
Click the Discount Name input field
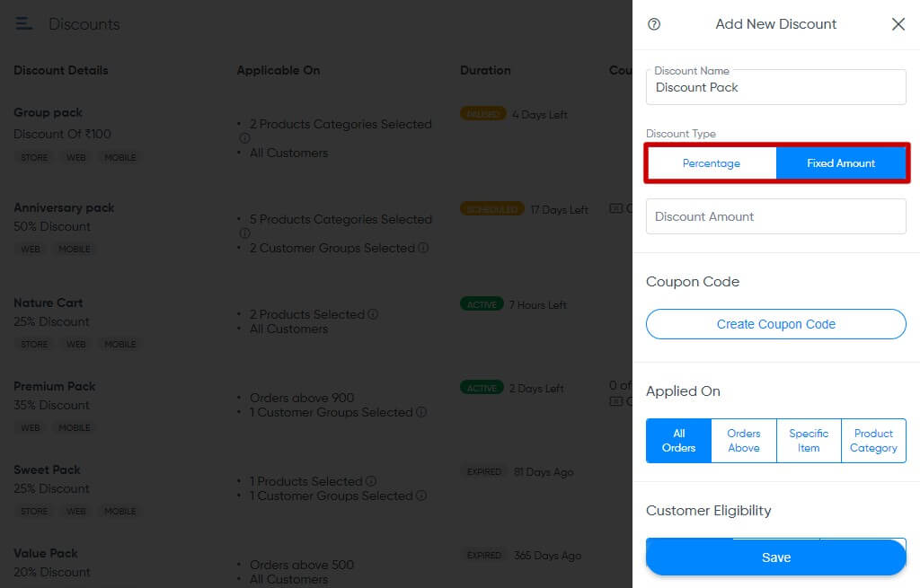point(775,86)
